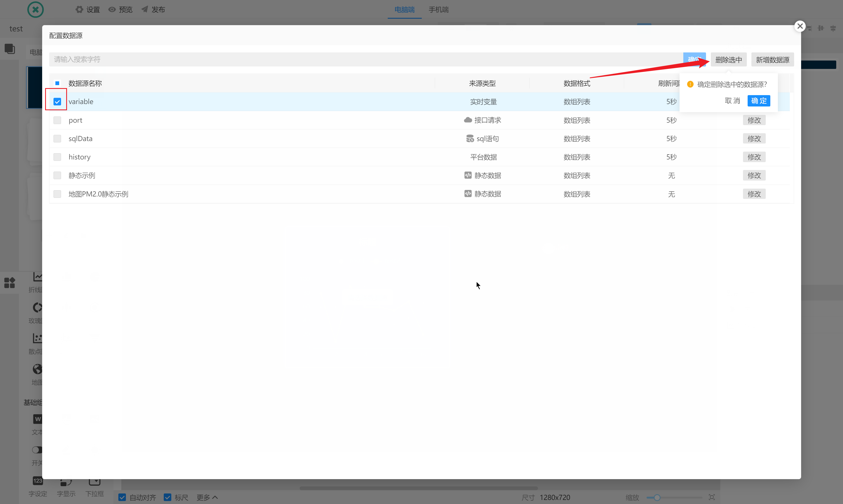The image size is (843, 504).
Task: Toggle the 标尺 checkbox
Action: point(167,497)
